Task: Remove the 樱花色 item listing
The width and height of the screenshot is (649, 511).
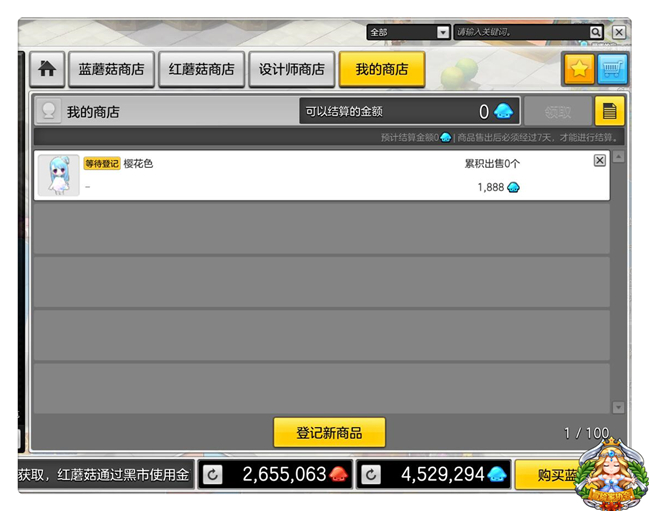Action: click(x=600, y=160)
